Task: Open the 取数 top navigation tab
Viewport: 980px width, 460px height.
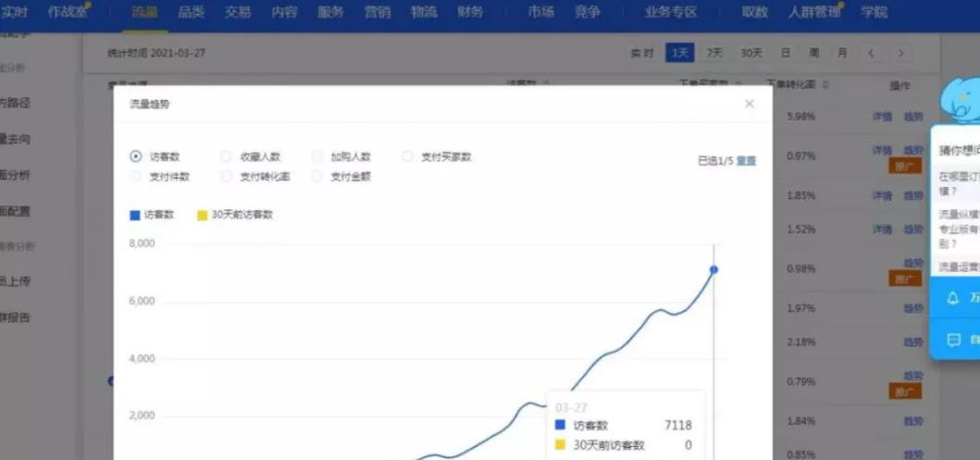Action: coord(755,12)
